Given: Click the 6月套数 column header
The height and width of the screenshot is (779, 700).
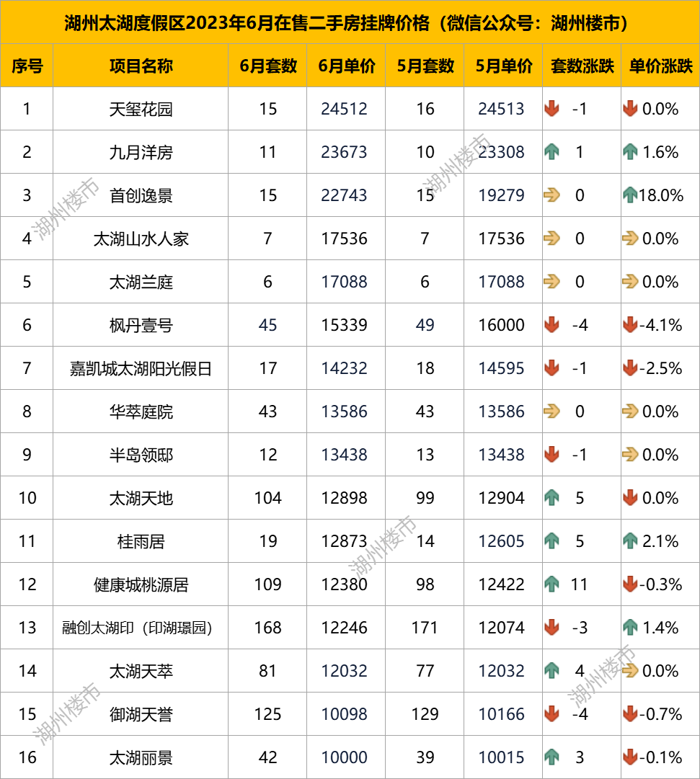Looking at the screenshot, I should (x=268, y=66).
